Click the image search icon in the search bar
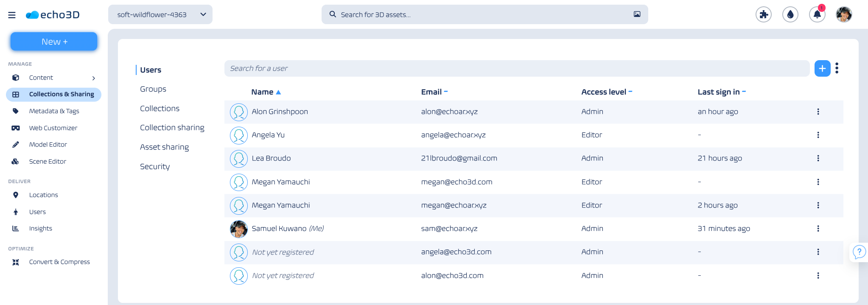The image size is (868, 305). [x=637, y=14]
